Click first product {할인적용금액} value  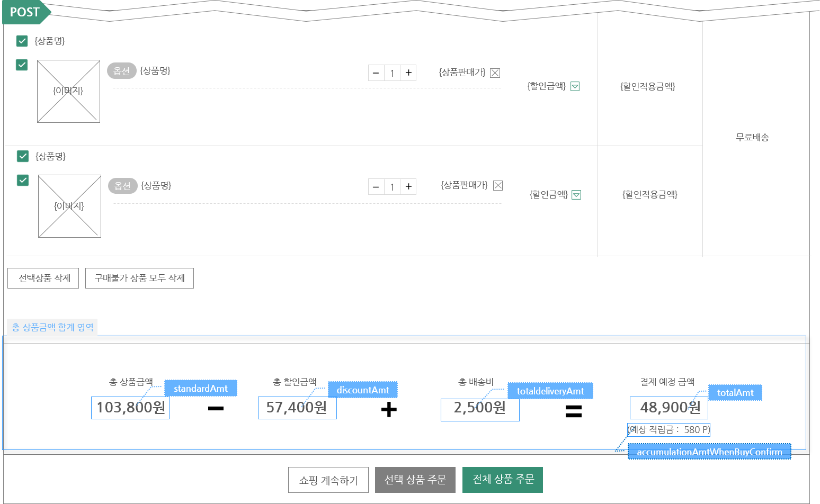(x=648, y=86)
